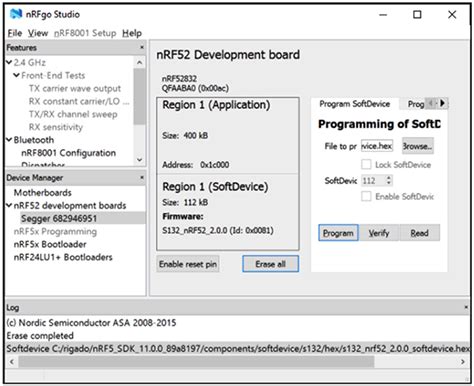Collapse the Front-End Tests node
This screenshot has width=474, height=386.
(x=16, y=75)
